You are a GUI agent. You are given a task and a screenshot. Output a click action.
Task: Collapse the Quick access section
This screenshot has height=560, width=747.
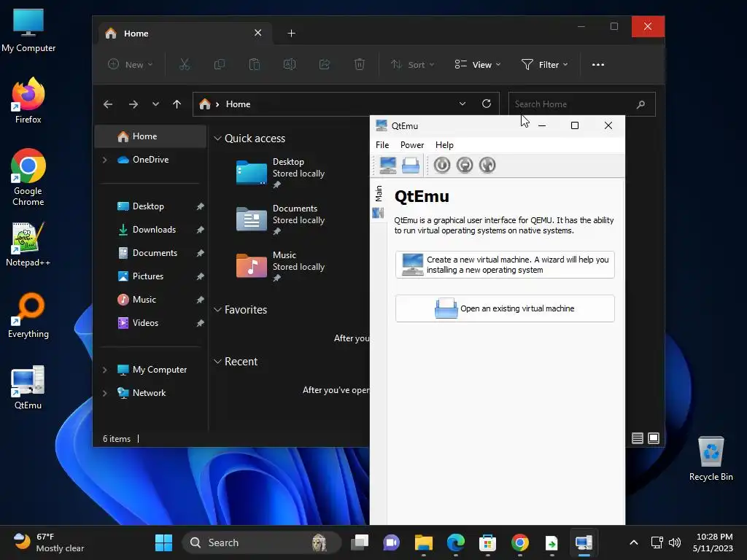[x=217, y=138]
